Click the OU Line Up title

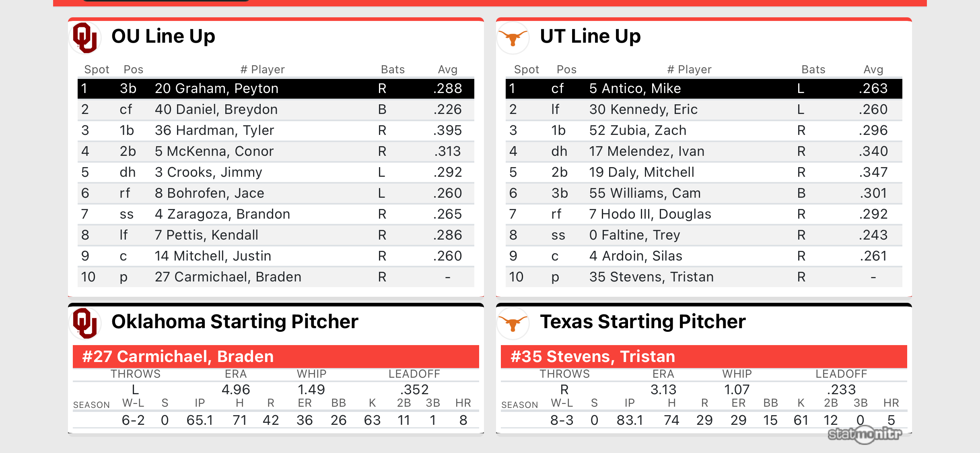[163, 36]
